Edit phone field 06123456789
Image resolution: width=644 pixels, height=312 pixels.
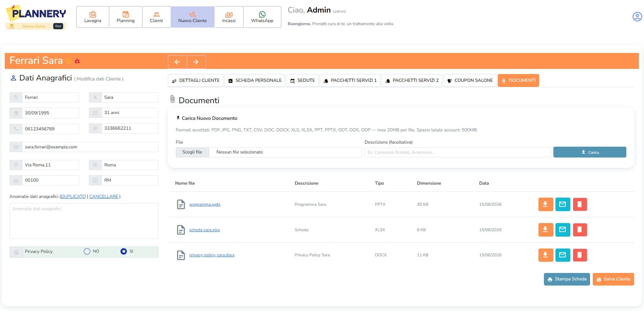[50, 129]
